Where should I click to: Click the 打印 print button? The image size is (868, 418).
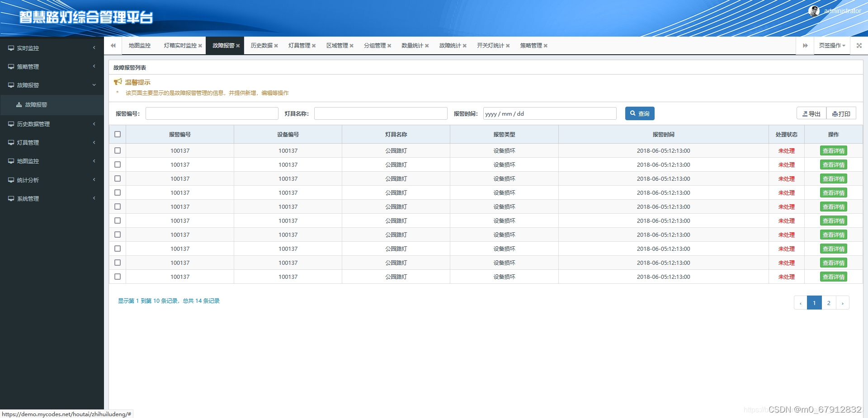click(x=841, y=113)
